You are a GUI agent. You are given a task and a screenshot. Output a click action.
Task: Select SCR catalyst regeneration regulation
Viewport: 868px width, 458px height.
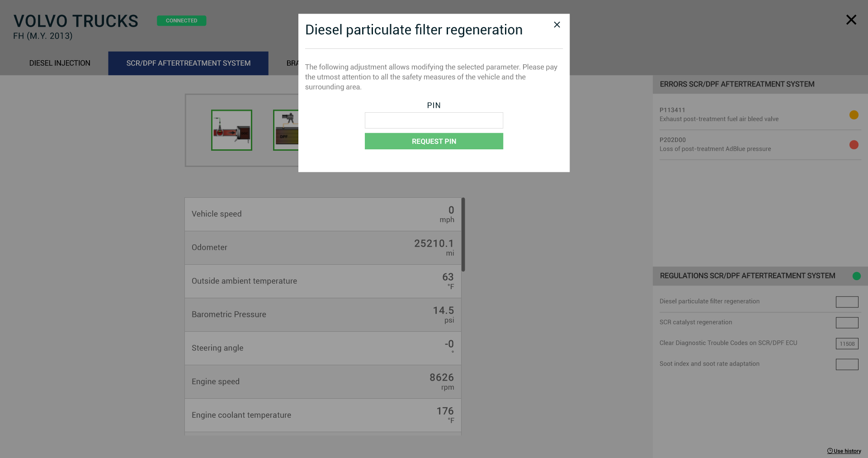click(x=696, y=322)
